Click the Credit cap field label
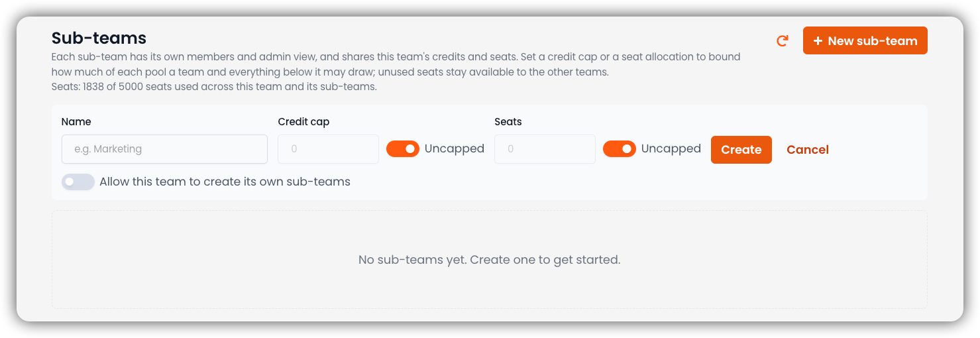 tap(303, 122)
